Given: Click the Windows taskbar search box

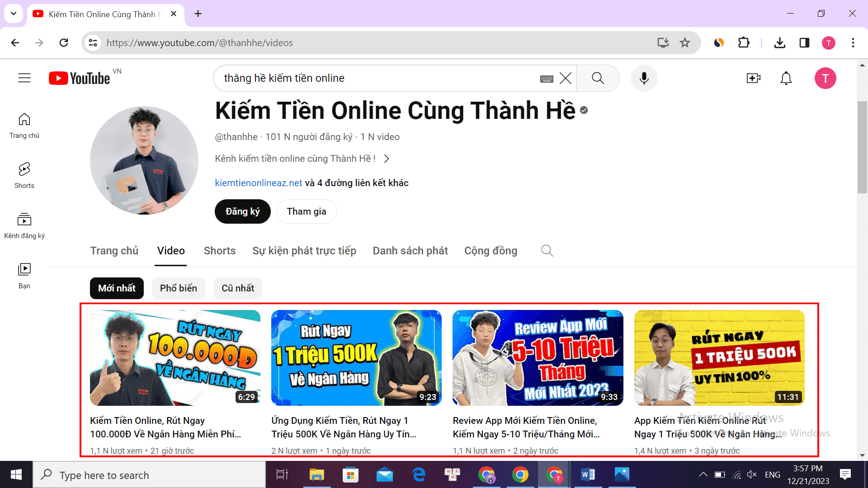Looking at the screenshot, I should pos(149,475).
